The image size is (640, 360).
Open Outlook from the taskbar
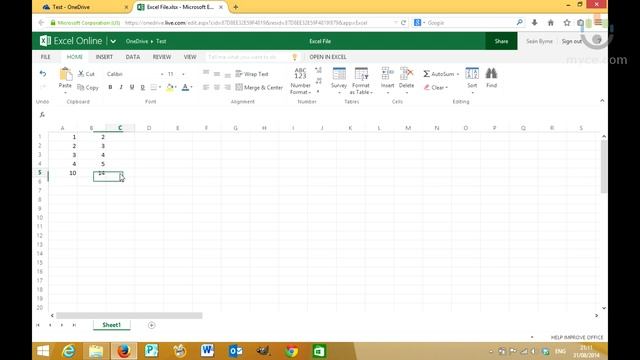coord(236,351)
